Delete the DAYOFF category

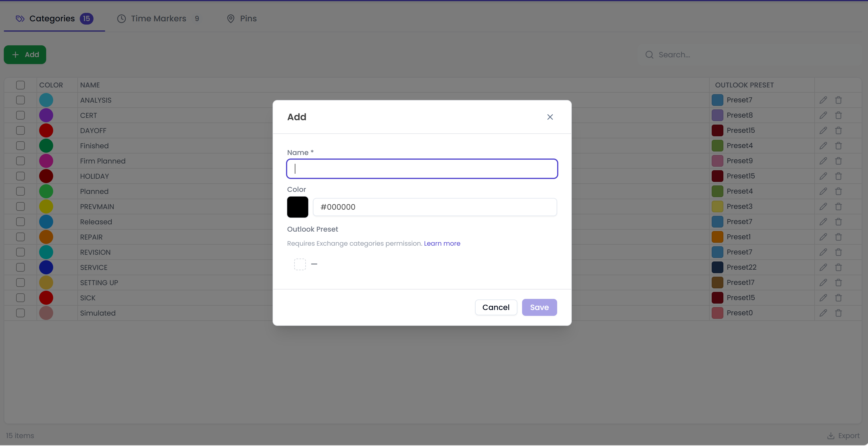pos(838,130)
